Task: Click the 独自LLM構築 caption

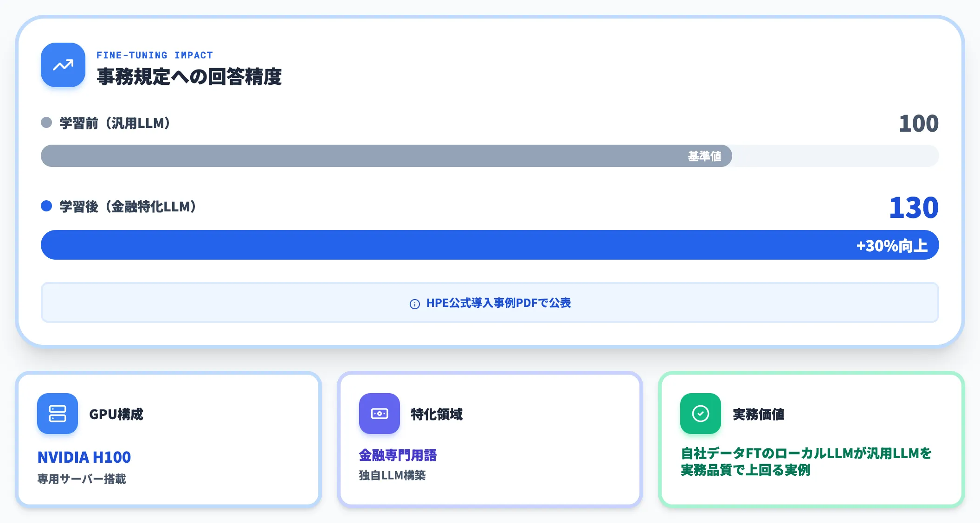Action: 392,475
